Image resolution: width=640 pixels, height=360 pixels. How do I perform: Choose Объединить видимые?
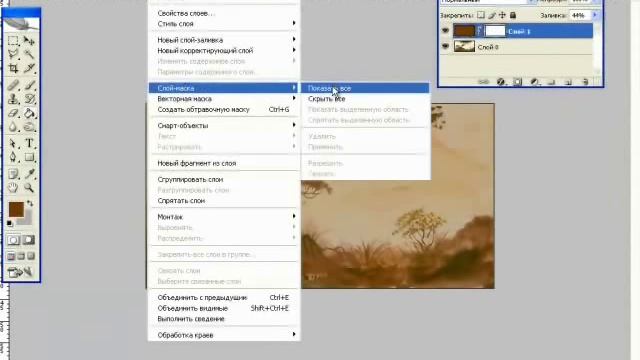pos(224,308)
